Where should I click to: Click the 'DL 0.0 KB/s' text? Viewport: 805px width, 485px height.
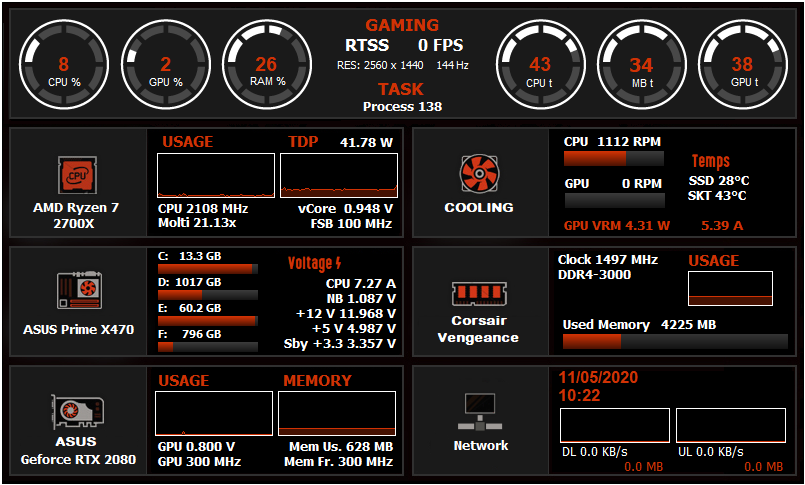(595, 452)
